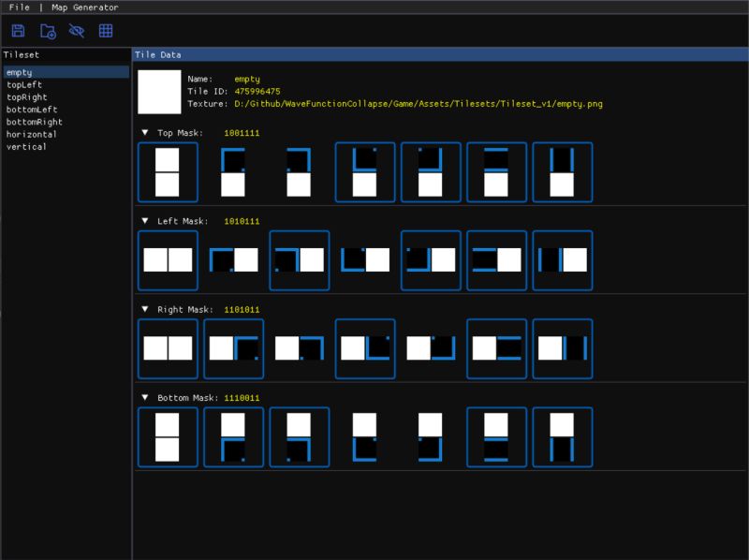Toggle vertical neighbor in Right Mask
749x560 pixels.
pyautogui.click(x=563, y=348)
